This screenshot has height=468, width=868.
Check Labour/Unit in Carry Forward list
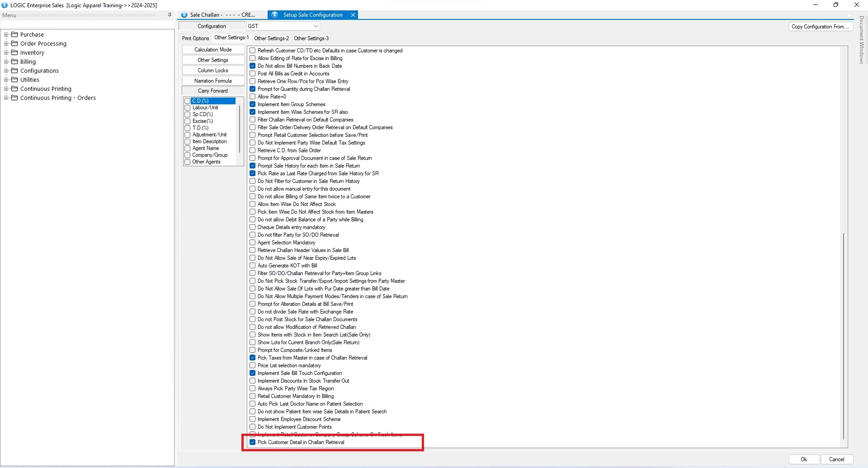tap(188, 108)
